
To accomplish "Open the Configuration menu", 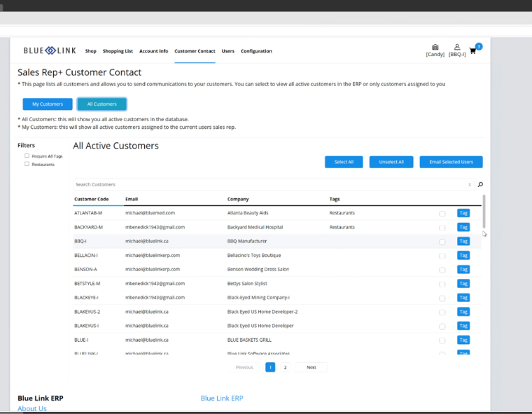I will coord(256,51).
